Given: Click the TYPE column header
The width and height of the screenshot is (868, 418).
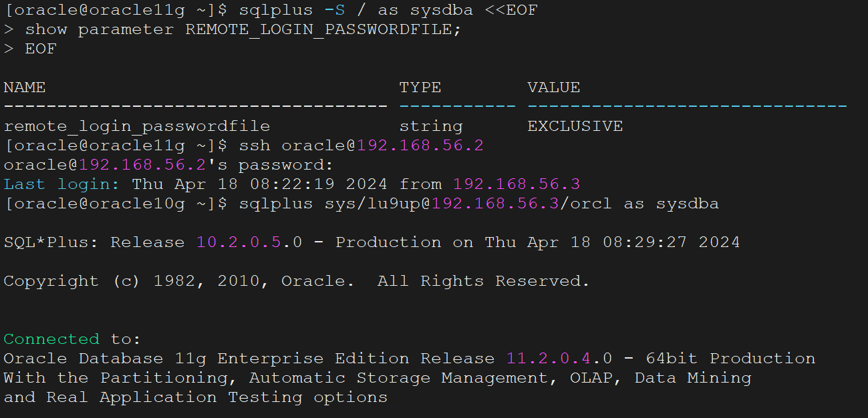Looking at the screenshot, I should click(x=420, y=87).
